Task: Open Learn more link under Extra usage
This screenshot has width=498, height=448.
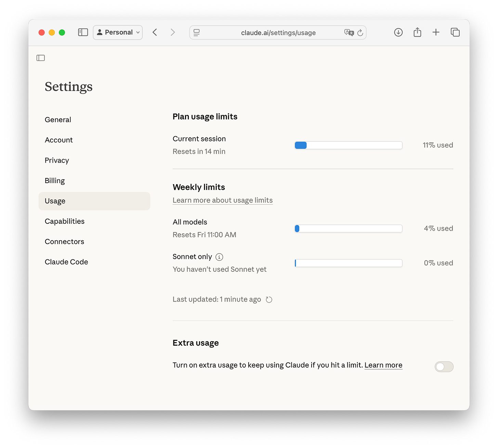Action: [383, 365]
